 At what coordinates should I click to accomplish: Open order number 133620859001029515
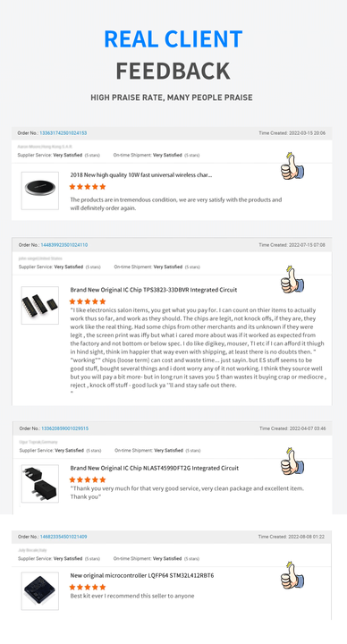(65, 428)
